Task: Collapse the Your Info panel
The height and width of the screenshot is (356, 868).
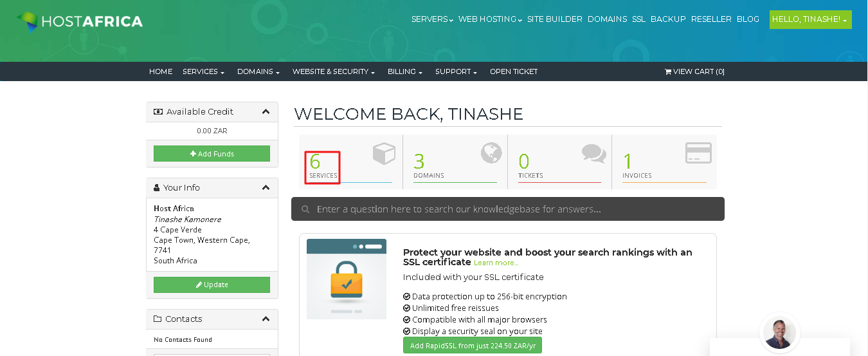Action: [266, 187]
